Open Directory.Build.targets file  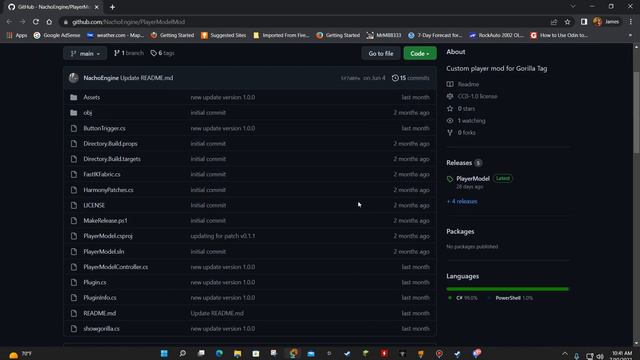click(112, 159)
